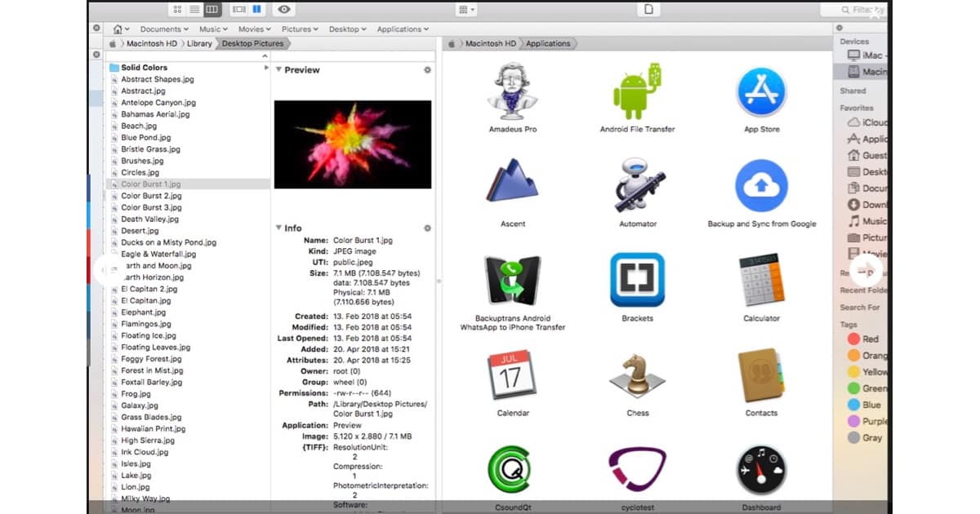Select Color Burst 2.jpg in file list
The width and height of the screenshot is (980, 514).
151,196
